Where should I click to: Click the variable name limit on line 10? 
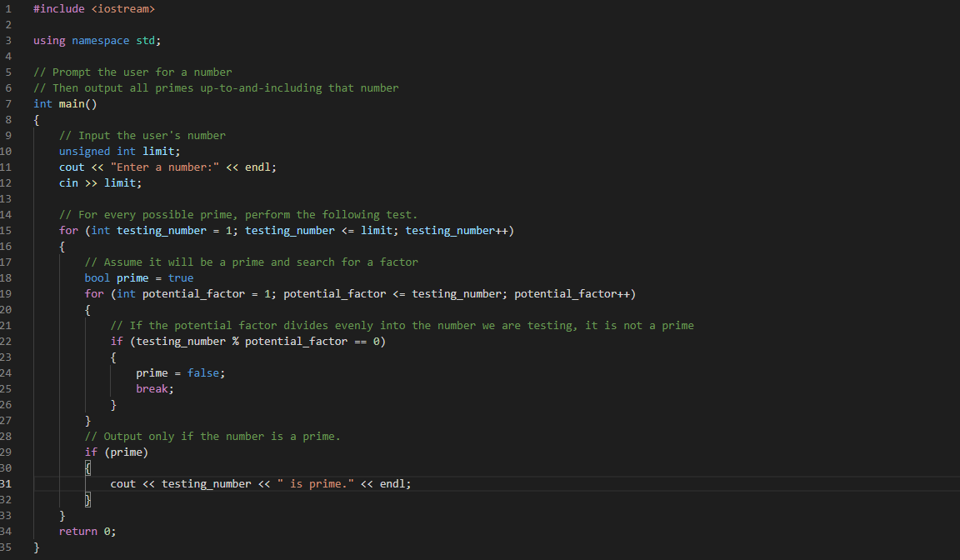pyautogui.click(x=158, y=151)
